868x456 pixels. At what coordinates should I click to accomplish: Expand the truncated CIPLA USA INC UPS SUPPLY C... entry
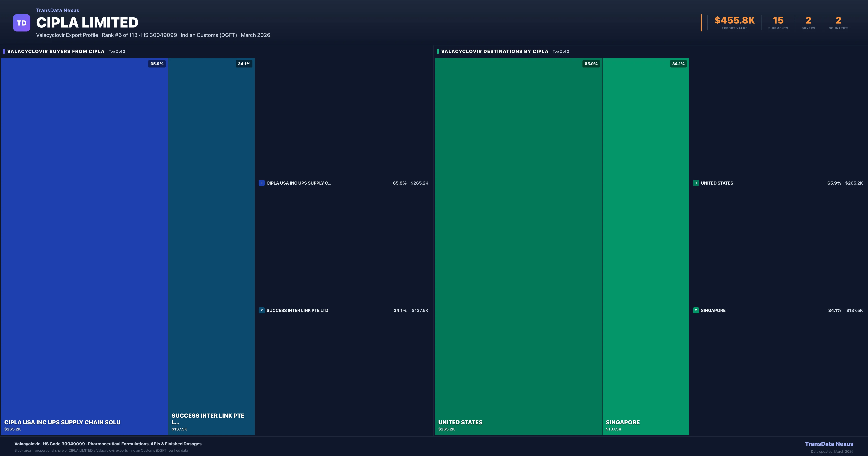pyautogui.click(x=299, y=183)
